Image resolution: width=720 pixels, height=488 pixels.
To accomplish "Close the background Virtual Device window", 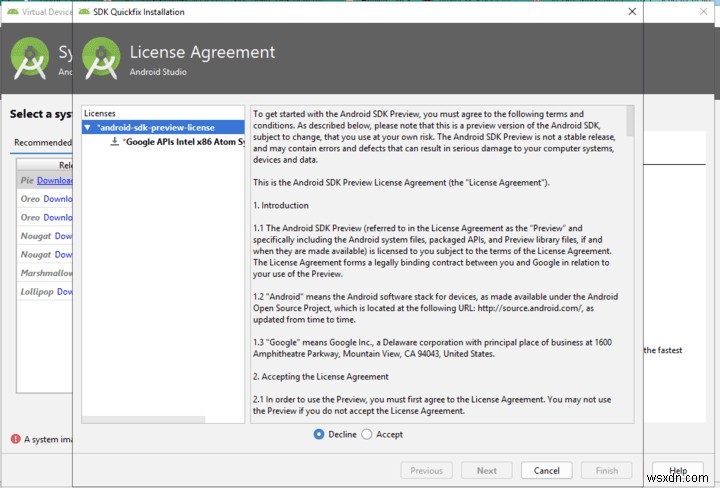I will (703, 11).
